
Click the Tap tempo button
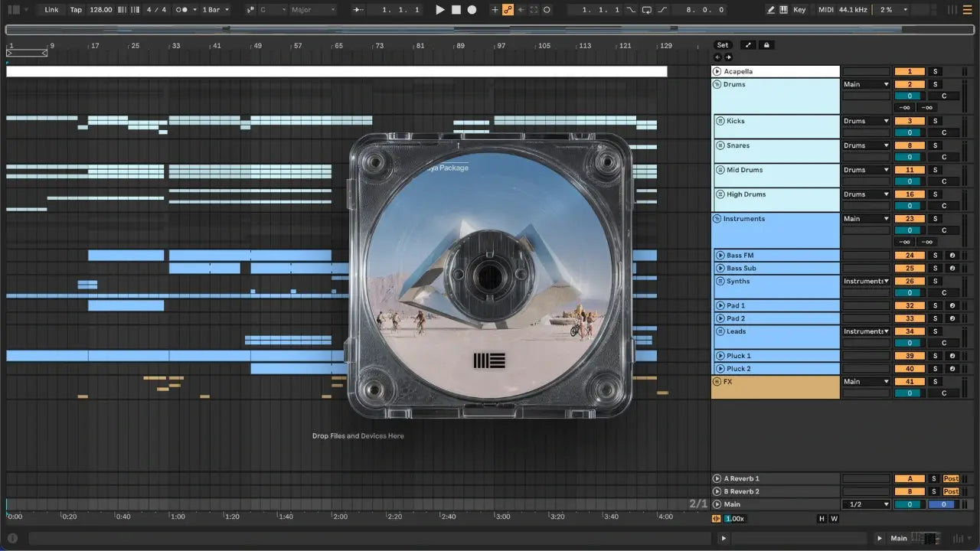point(76,10)
